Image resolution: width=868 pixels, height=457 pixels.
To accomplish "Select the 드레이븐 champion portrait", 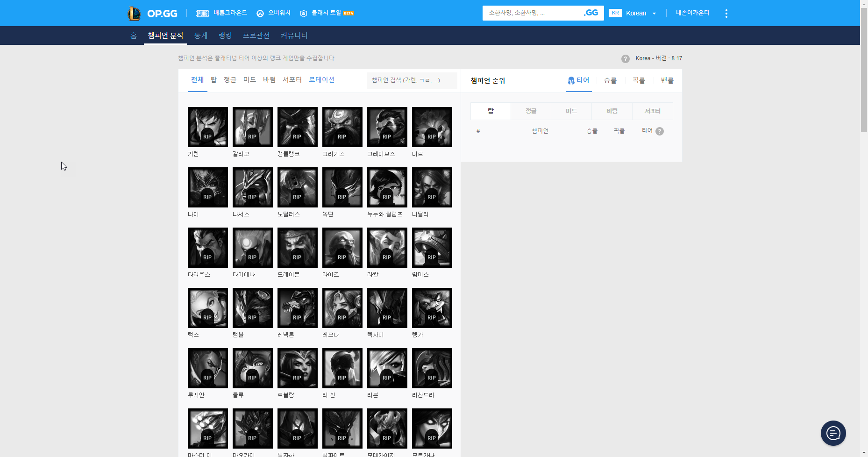I will pos(298,248).
